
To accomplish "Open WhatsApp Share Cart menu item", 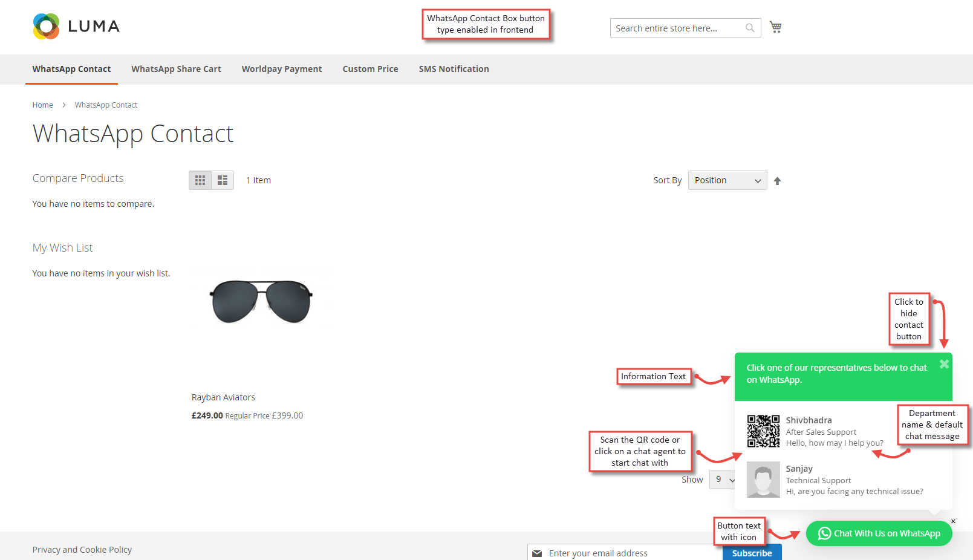I will pos(177,69).
